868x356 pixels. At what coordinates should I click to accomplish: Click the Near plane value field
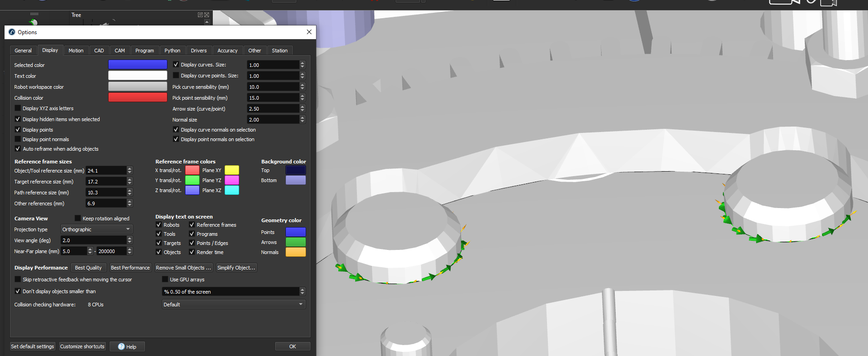[x=74, y=251]
